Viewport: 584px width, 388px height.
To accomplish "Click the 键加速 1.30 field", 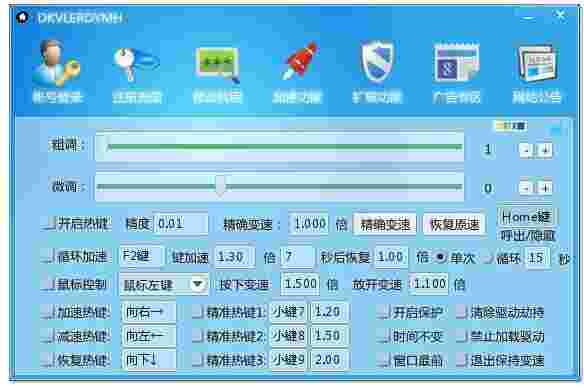I will (235, 257).
